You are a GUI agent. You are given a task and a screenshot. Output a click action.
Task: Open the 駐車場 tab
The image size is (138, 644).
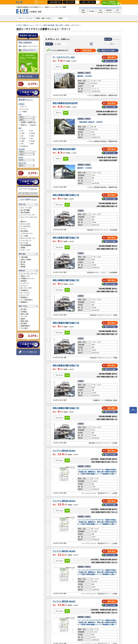[x=60, y=18]
